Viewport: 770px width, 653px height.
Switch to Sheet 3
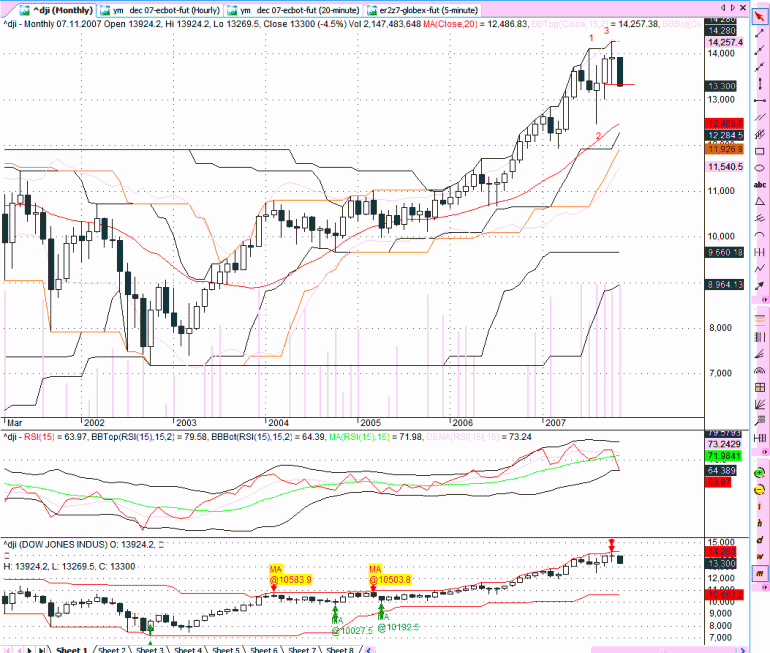tap(150, 650)
